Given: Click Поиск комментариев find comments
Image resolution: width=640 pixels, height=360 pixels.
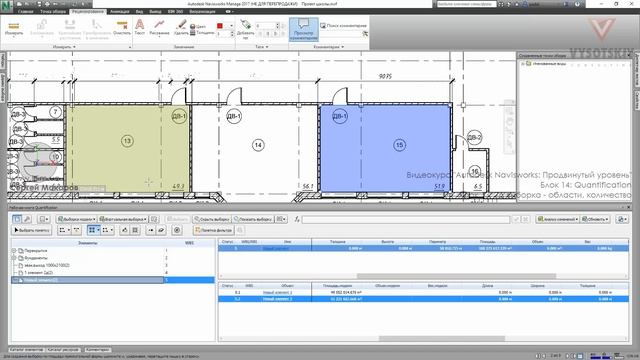Looking at the screenshot, I should click(x=344, y=26).
